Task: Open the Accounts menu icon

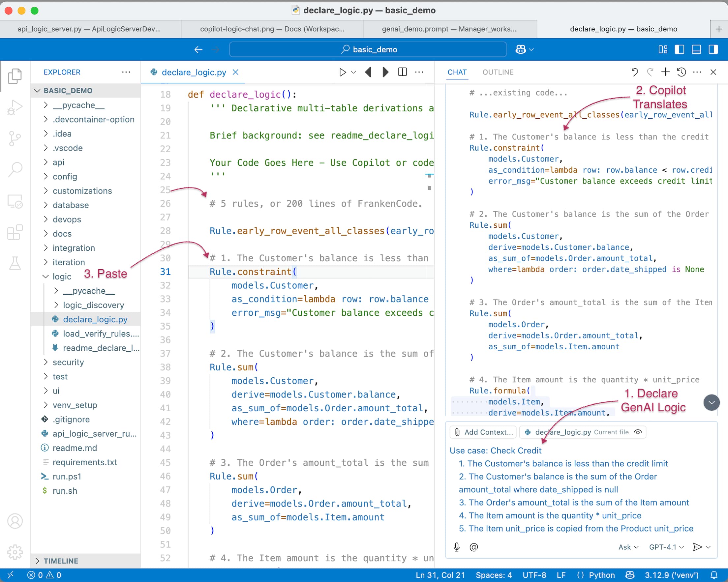Action: [15, 521]
